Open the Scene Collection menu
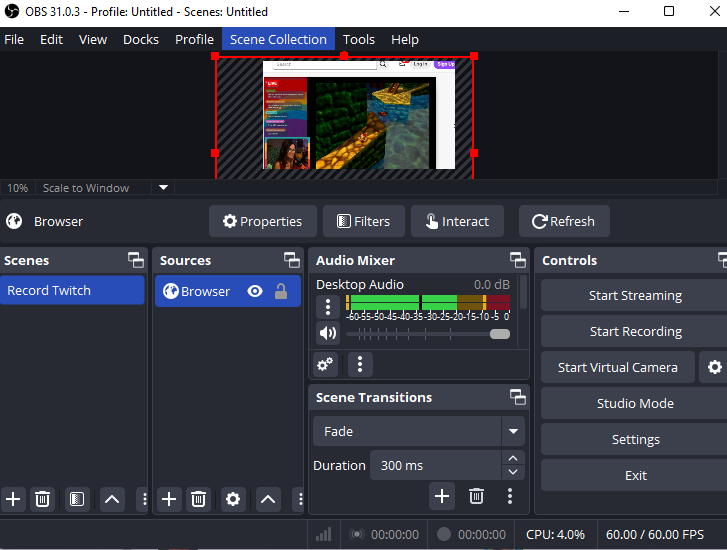This screenshot has height=550, width=727. coord(278,39)
